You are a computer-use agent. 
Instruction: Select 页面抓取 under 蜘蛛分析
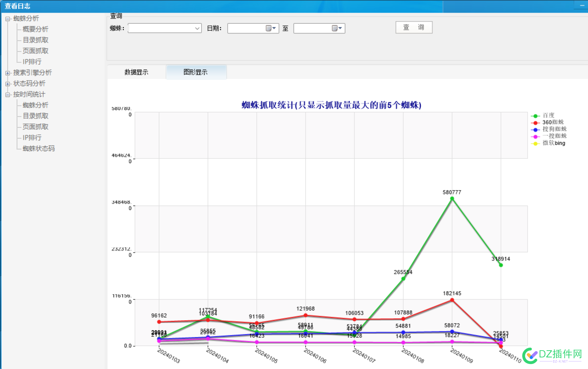36,51
